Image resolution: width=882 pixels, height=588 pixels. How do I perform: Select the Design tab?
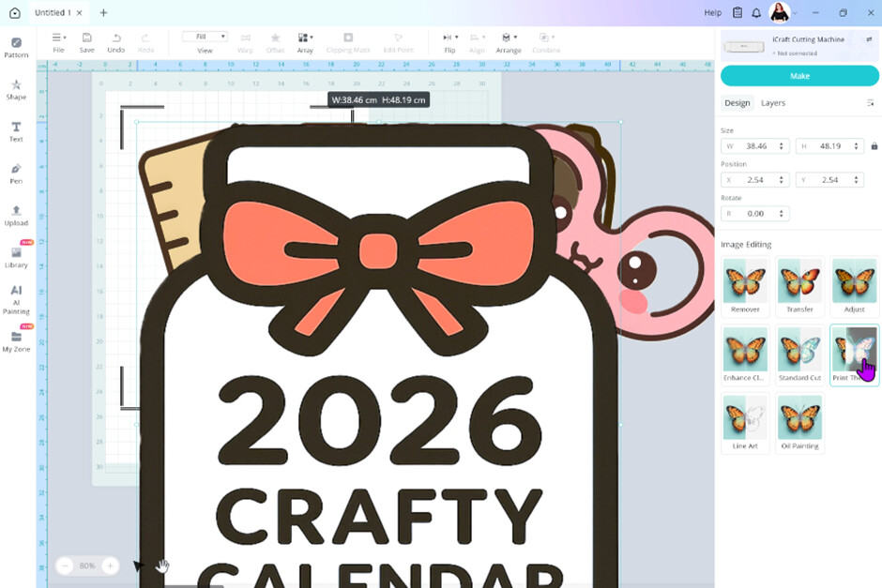pyautogui.click(x=738, y=103)
